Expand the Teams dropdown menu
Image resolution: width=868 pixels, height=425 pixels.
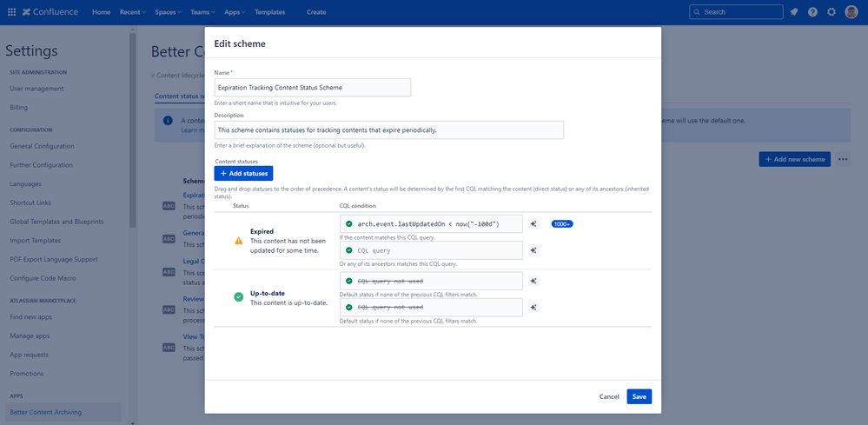pos(202,12)
